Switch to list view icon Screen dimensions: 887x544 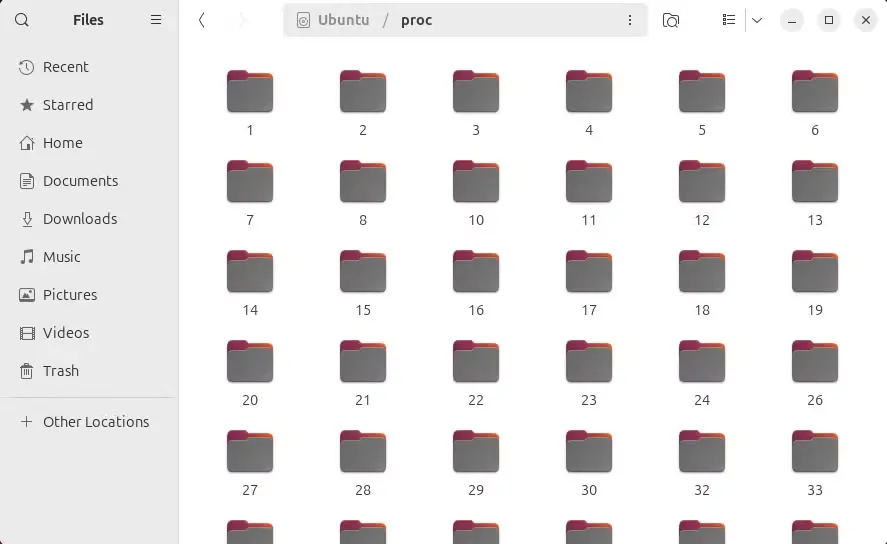click(729, 20)
